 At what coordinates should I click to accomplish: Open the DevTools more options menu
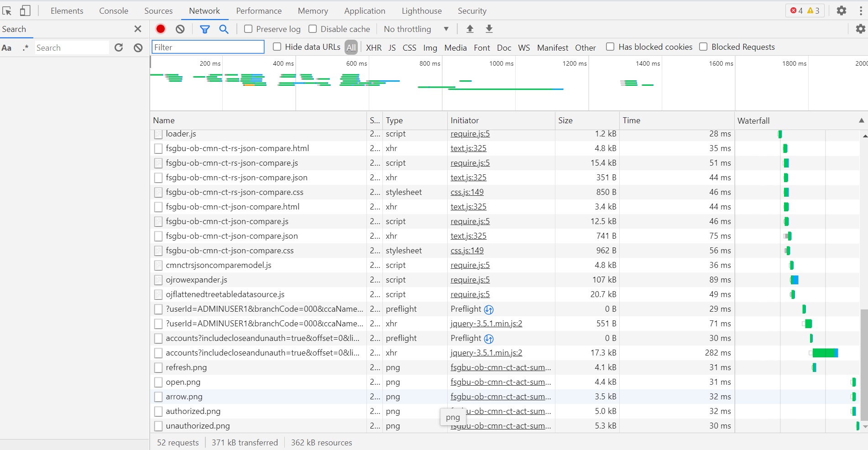point(861,10)
